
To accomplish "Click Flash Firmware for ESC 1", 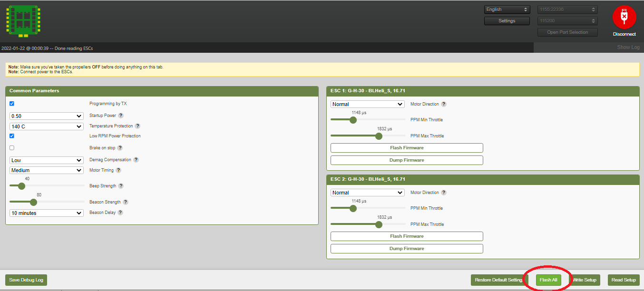I will pos(407,148).
